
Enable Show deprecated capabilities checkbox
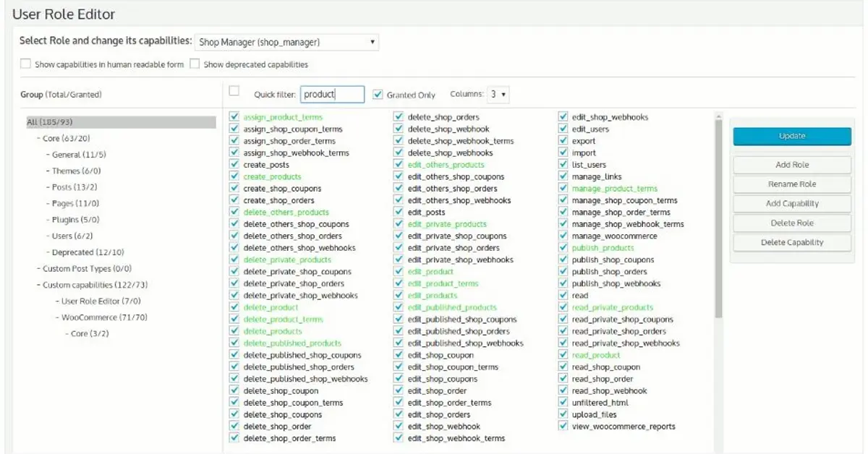[195, 64]
